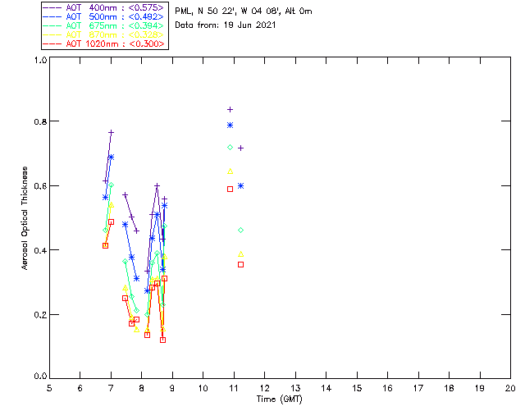
Task: Click the hour 12 label on the x-axis
Action: point(264,388)
